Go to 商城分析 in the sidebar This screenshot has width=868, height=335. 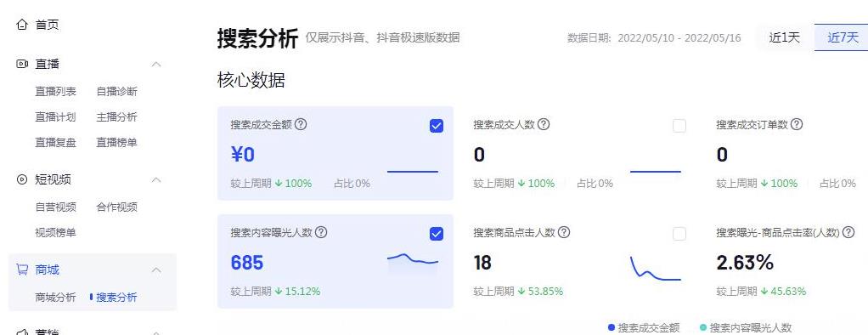tap(55, 298)
